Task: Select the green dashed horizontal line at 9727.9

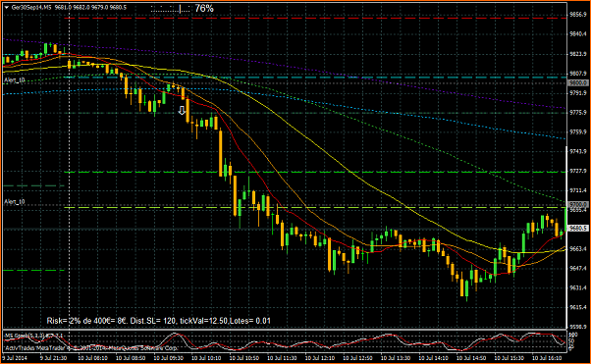Action: 315,172
